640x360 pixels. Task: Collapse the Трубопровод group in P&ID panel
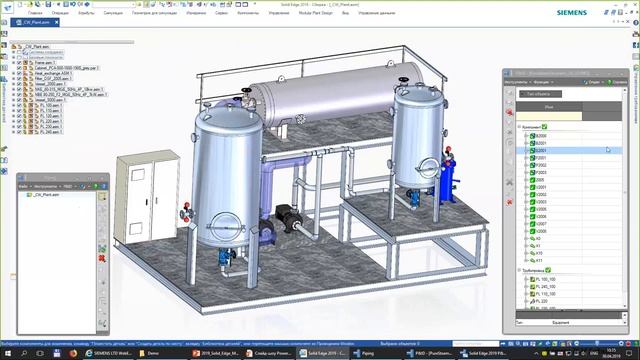[519, 270]
